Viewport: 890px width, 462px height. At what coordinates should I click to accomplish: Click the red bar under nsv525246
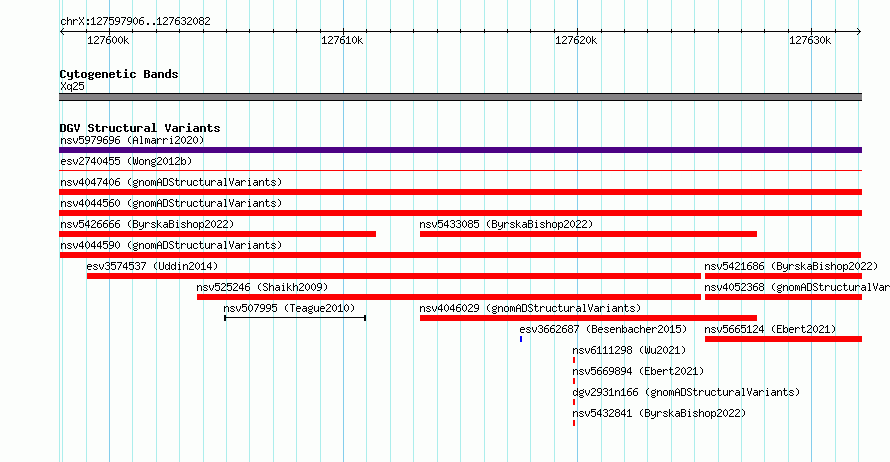pos(449,297)
